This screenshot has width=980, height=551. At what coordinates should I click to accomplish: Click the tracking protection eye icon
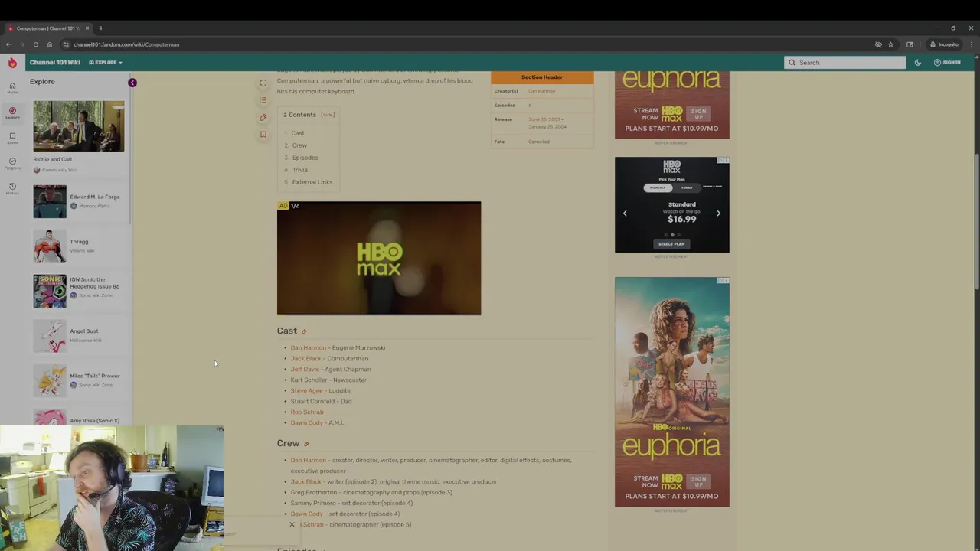pyautogui.click(x=878, y=44)
